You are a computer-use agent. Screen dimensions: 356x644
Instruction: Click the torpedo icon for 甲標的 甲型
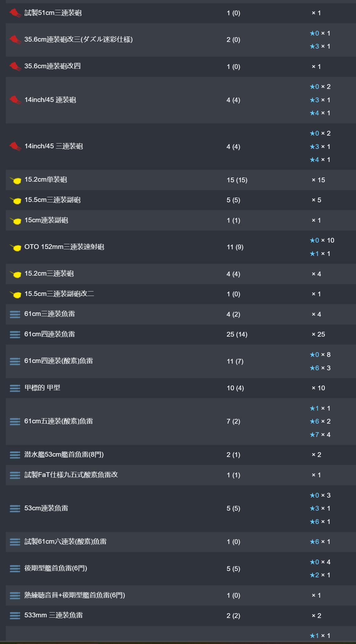pyautogui.click(x=15, y=388)
